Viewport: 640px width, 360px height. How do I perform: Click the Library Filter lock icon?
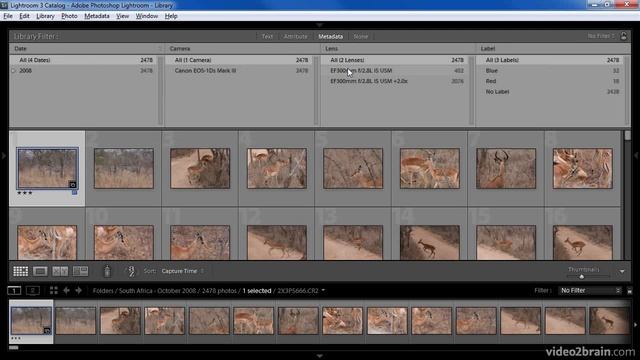point(624,36)
